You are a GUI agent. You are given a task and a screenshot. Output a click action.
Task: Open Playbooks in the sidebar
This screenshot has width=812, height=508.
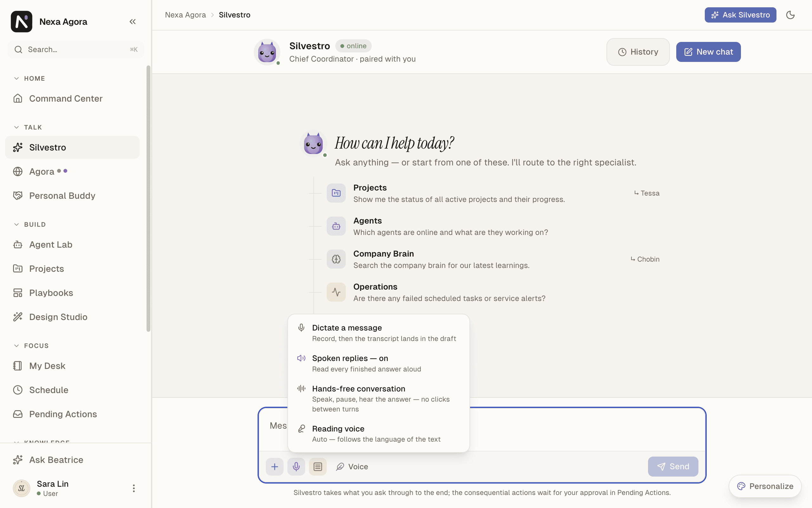(x=72, y=293)
